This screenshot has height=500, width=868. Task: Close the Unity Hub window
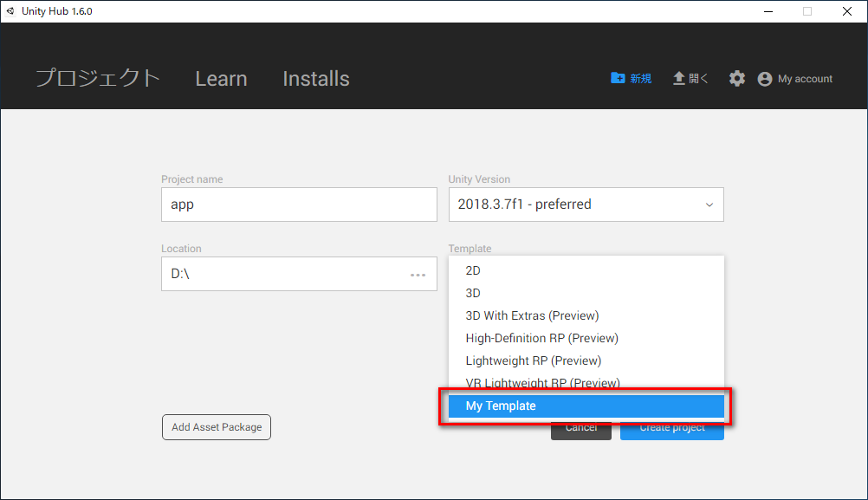pos(847,11)
